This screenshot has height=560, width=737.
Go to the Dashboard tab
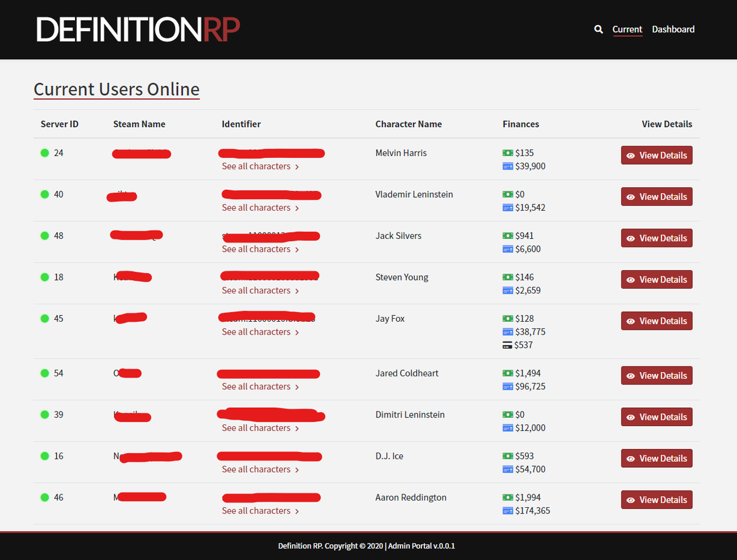click(673, 29)
